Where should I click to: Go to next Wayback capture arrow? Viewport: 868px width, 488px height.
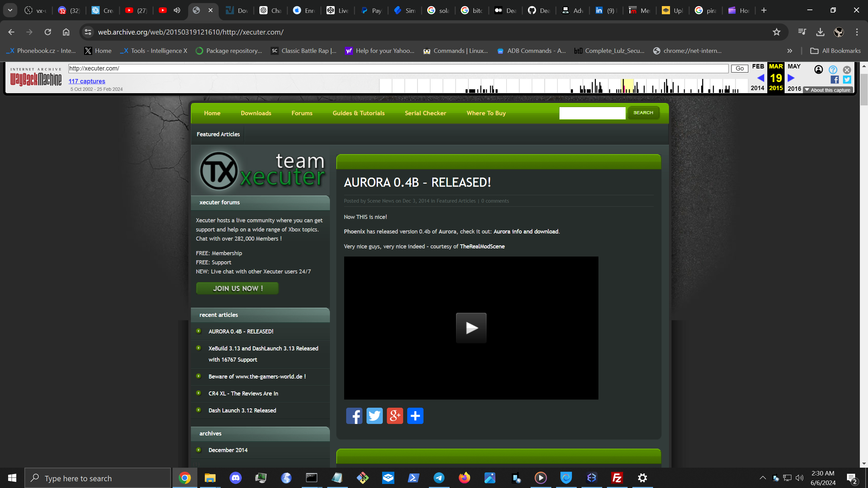tap(791, 78)
